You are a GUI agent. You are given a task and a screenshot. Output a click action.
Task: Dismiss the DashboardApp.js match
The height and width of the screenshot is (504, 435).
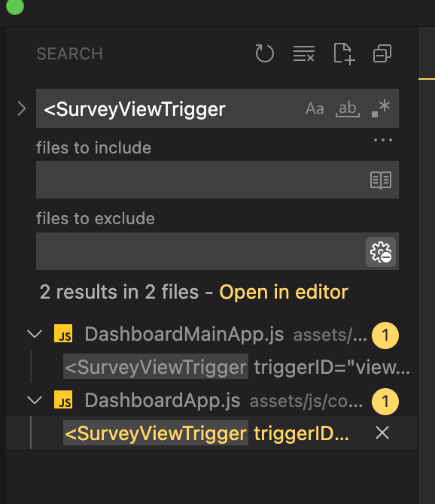click(382, 433)
